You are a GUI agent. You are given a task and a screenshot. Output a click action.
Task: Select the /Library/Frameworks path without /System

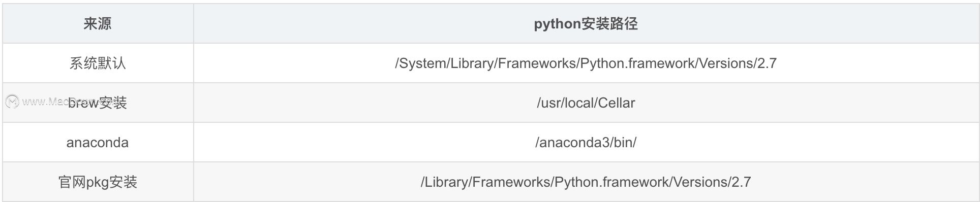586,182
